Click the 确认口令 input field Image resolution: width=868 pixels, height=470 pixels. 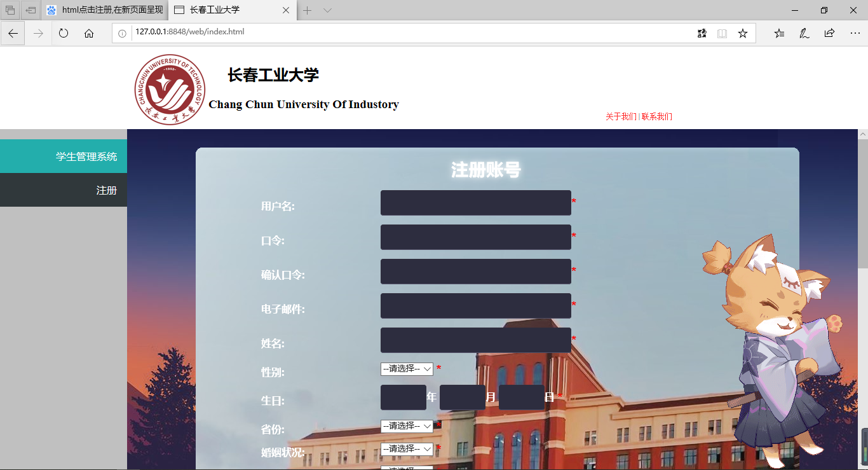click(x=476, y=272)
